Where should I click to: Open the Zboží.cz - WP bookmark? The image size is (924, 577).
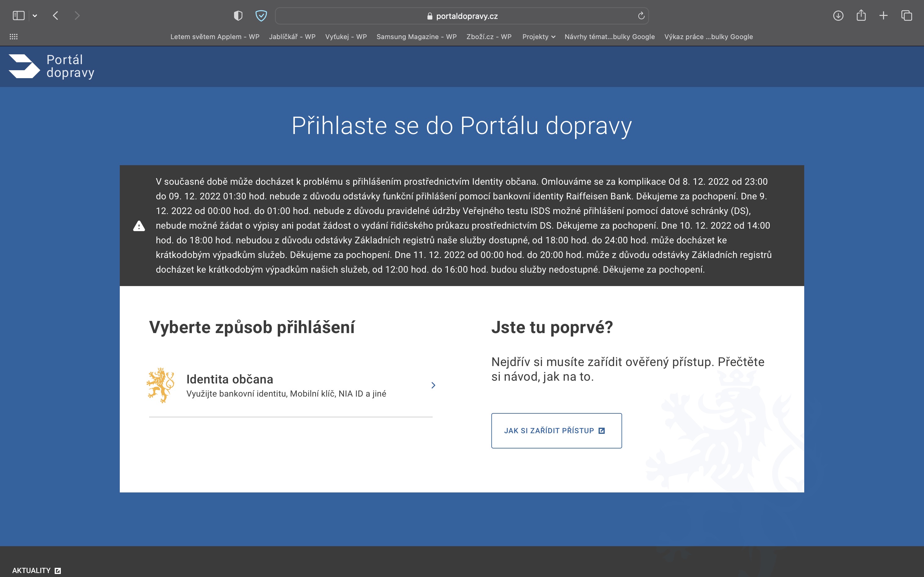tap(489, 37)
